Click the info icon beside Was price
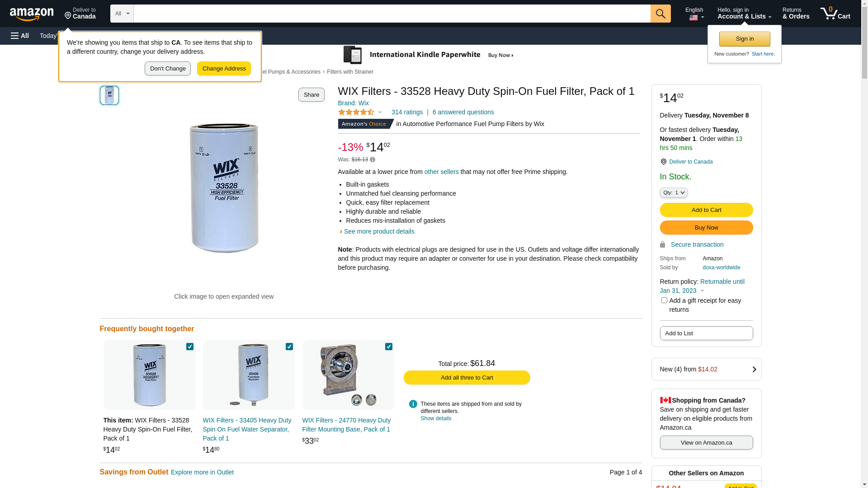 pyautogui.click(x=373, y=160)
